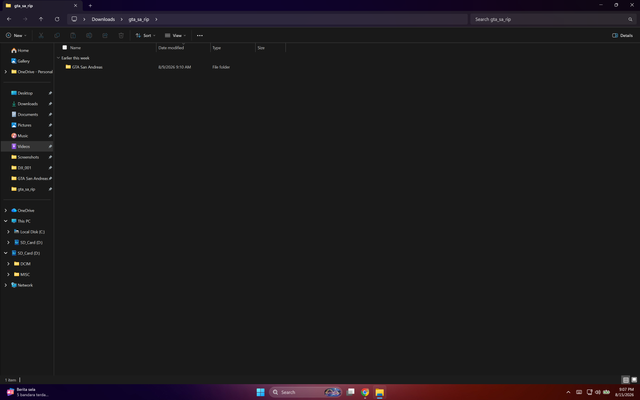Collapse the This PC node
The width and height of the screenshot is (640, 400).
[6, 221]
